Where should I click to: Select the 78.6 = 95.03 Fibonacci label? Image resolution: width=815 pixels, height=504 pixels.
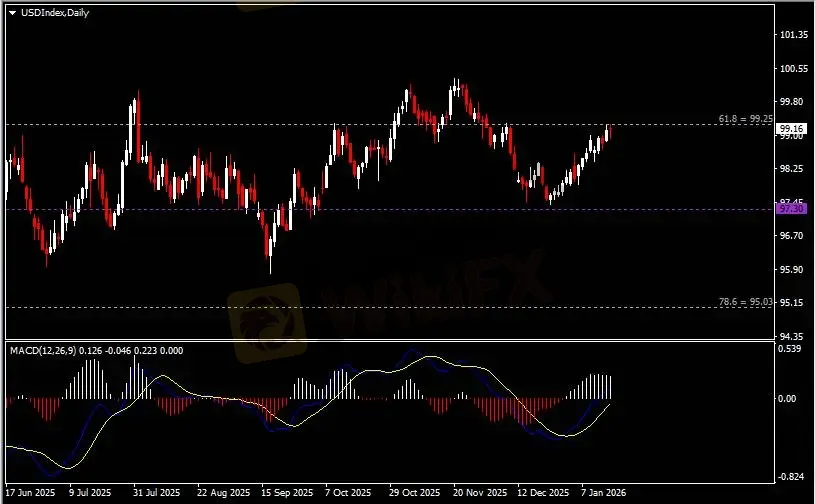tap(745, 301)
